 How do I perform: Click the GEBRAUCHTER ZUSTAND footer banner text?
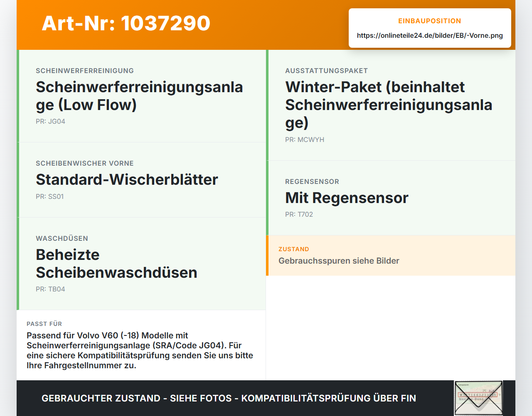coord(229,398)
